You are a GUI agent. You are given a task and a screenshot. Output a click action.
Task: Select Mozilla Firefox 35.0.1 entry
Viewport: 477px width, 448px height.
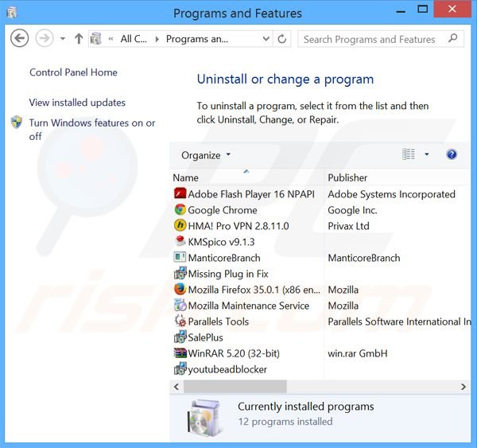click(x=254, y=290)
